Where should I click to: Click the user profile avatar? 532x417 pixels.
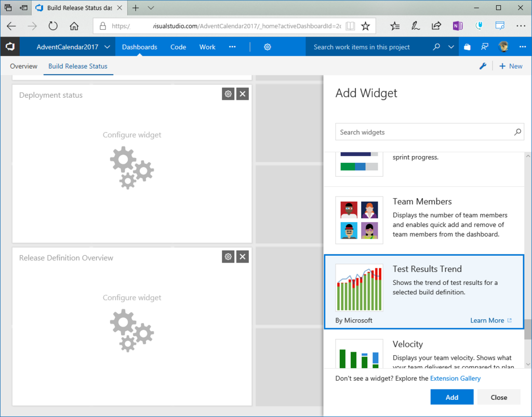[x=503, y=47]
